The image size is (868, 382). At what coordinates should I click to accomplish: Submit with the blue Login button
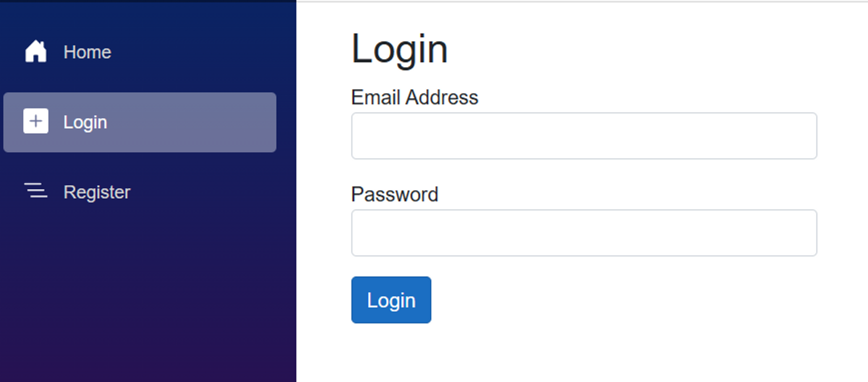391,300
